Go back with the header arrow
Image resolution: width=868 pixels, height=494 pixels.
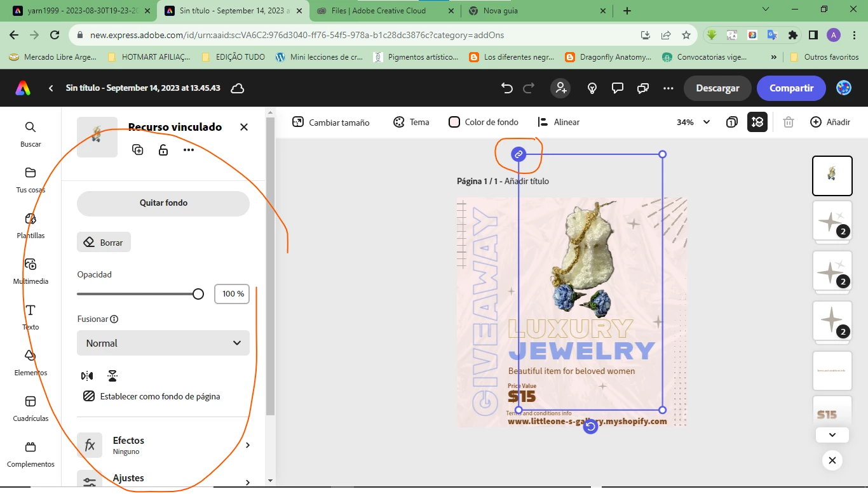[51, 88]
